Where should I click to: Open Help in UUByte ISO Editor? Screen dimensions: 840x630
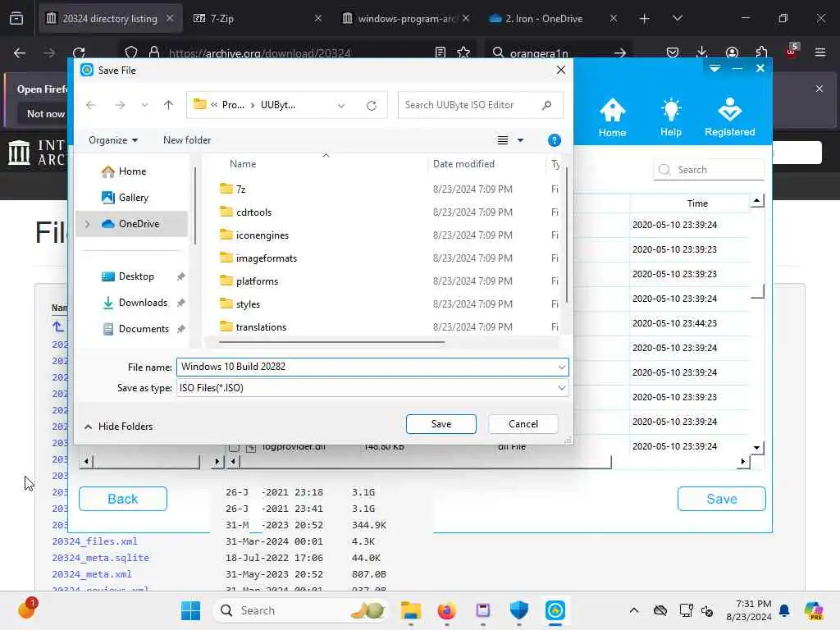pyautogui.click(x=671, y=117)
